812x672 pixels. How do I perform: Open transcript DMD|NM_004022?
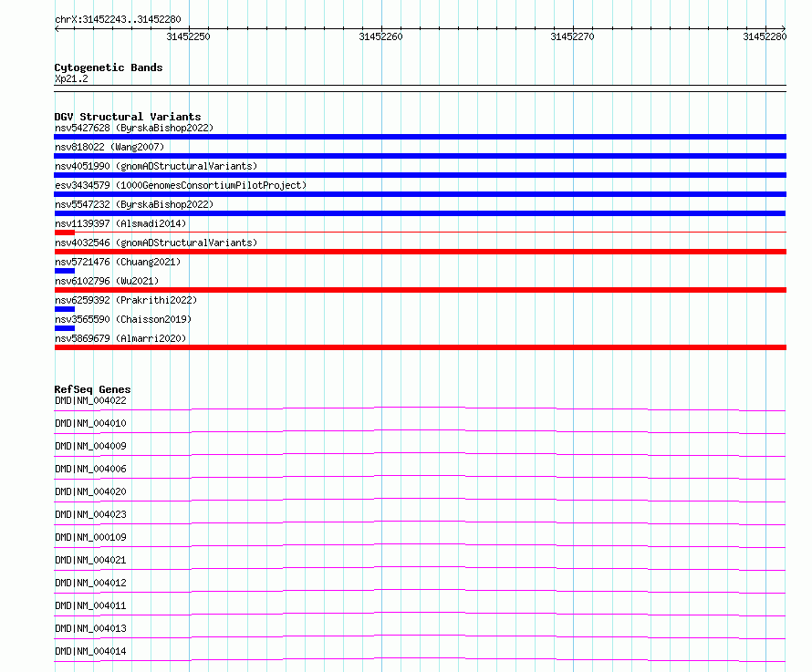tap(90, 400)
